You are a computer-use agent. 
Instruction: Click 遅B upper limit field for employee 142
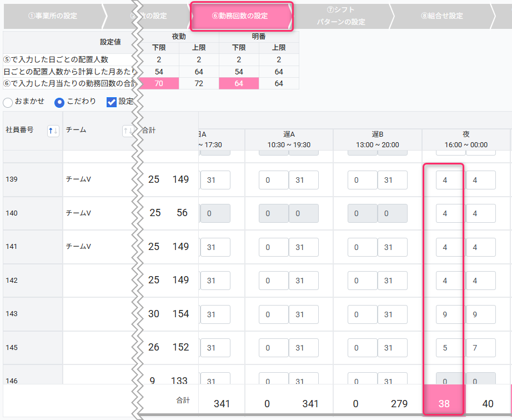[x=392, y=281]
